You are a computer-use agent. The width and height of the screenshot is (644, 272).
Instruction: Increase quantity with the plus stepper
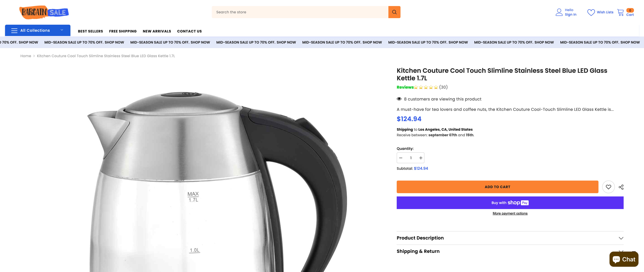[421, 158]
